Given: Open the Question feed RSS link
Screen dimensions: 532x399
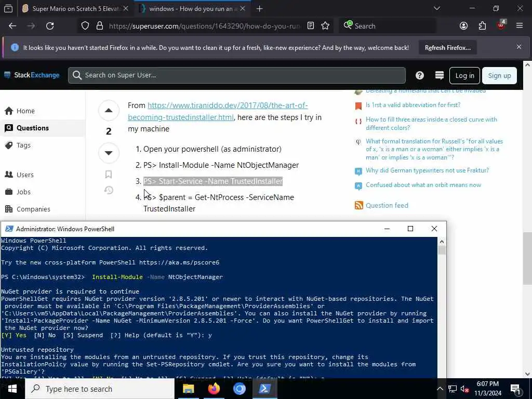Looking at the screenshot, I should click(x=387, y=205).
